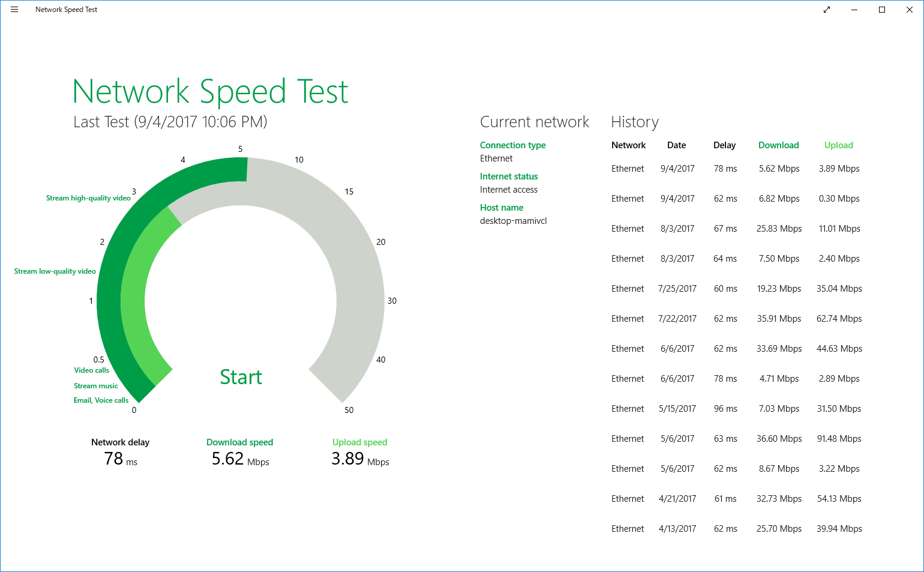This screenshot has width=924, height=572.
Task: Click the Upload column header
Action: 839,145
